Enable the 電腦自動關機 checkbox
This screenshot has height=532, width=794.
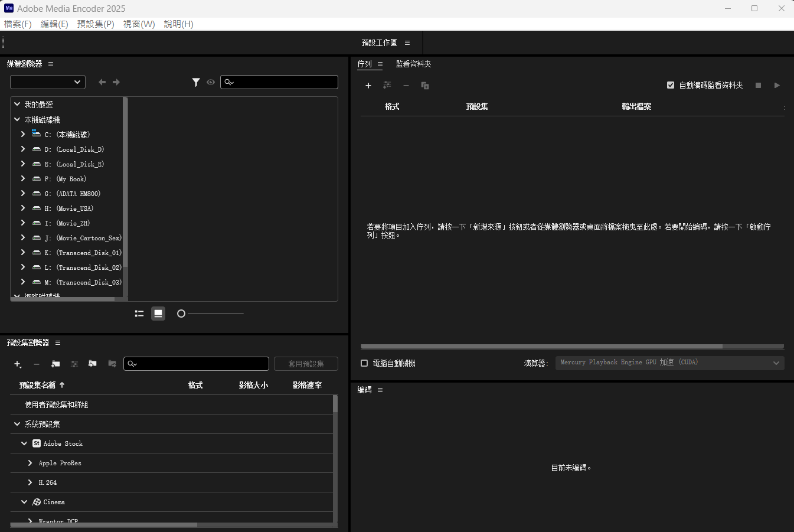(364, 363)
